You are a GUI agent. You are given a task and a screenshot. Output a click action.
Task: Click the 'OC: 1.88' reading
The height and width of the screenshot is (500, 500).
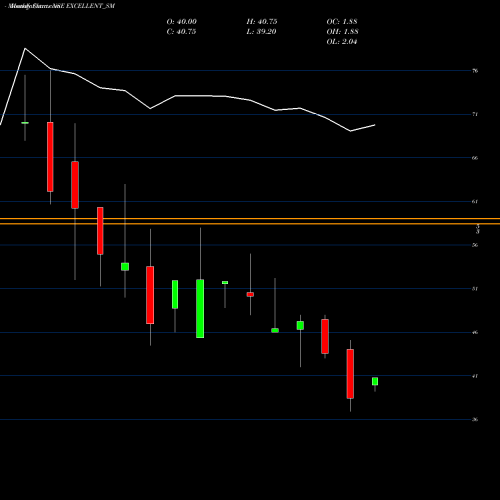pos(342,22)
